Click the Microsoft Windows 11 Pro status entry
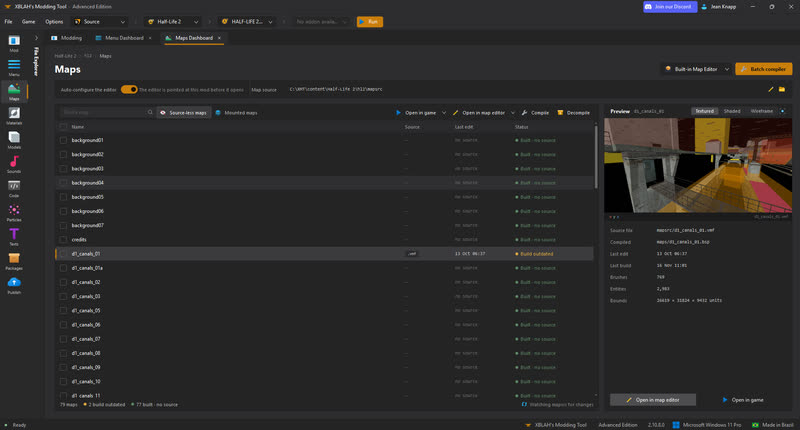This screenshot has height=430, width=800. [707, 425]
